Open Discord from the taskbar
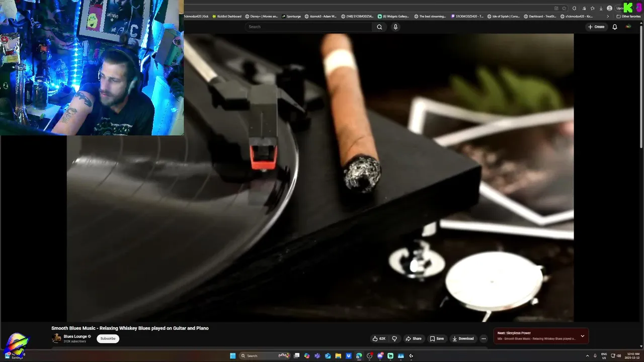Screen dimensions: 644x362 click(x=380, y=356)
